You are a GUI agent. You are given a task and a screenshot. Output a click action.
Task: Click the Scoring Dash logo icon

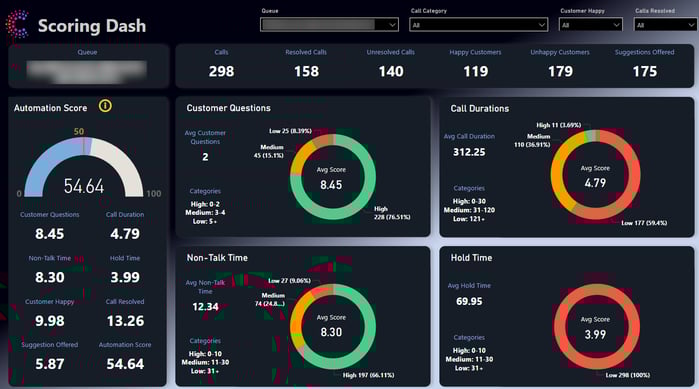click(17, 24)
